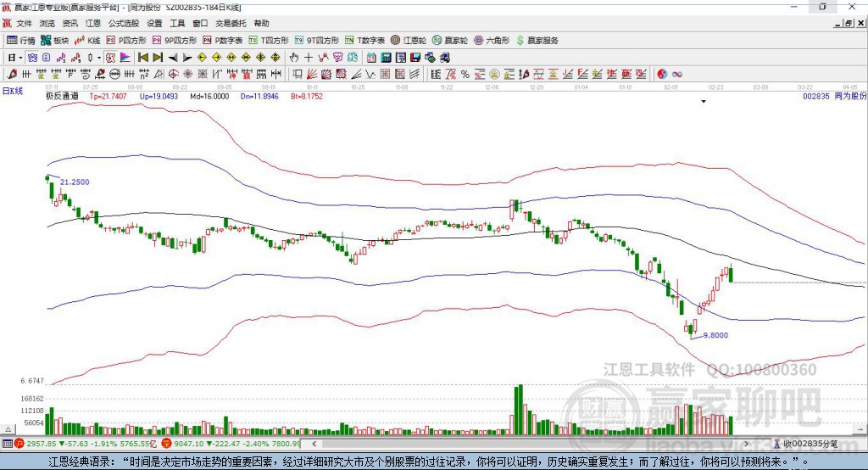Open the 板块 sectors view

pos(55,41)
